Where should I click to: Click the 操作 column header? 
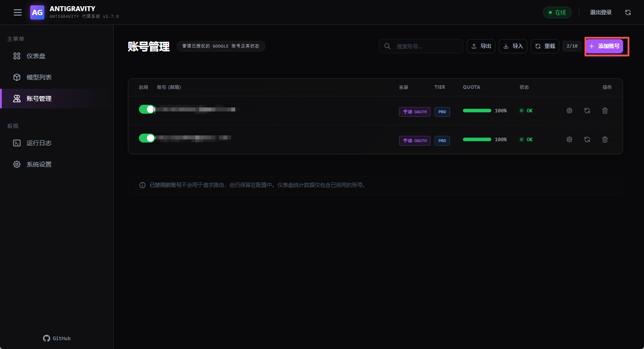[x=607, y=87]
